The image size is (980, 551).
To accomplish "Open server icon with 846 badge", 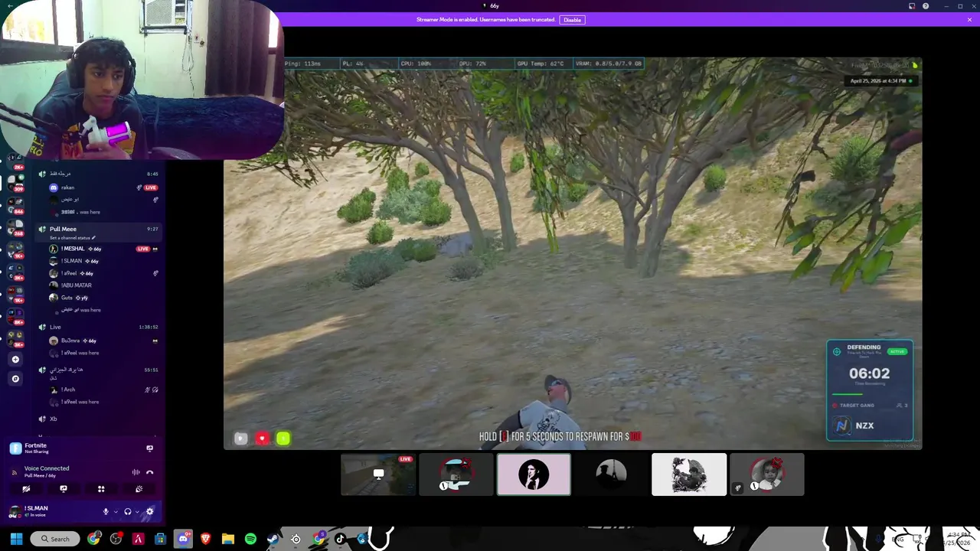I will 15,206.
